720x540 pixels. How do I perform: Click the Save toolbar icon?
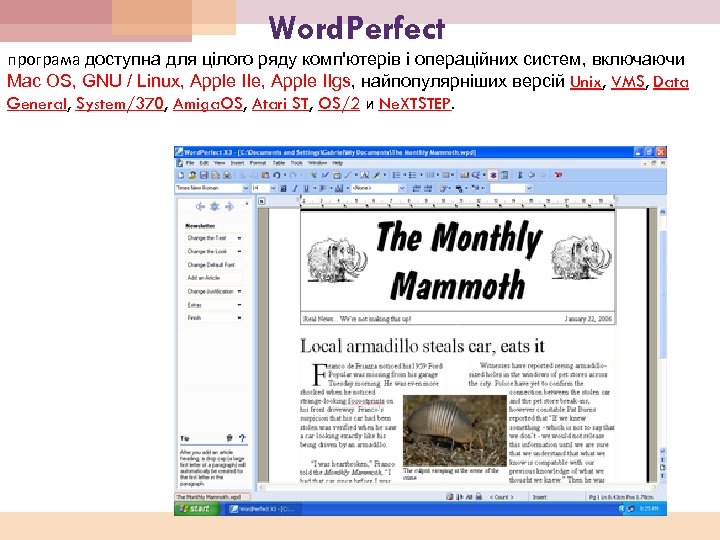pyautogui.click(x=204, y=175)
